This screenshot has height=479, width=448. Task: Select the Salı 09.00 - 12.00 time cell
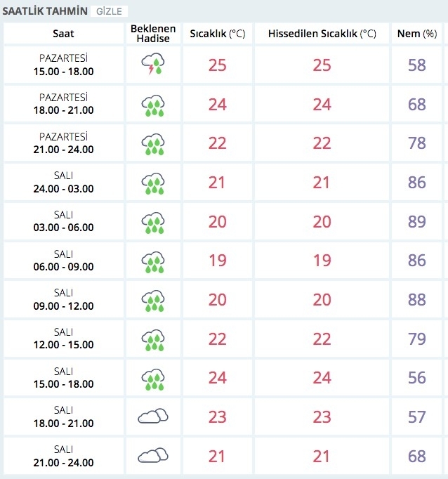[63, 300]
